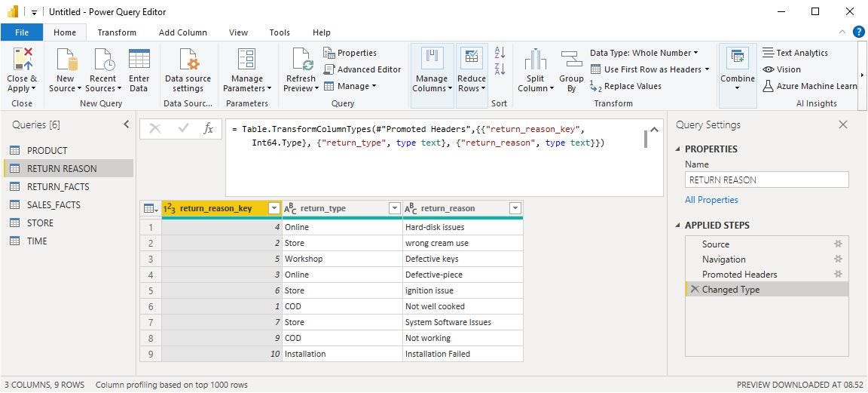
Task: Cancel the formula bar edit
Action: click(x=155, y=128)
